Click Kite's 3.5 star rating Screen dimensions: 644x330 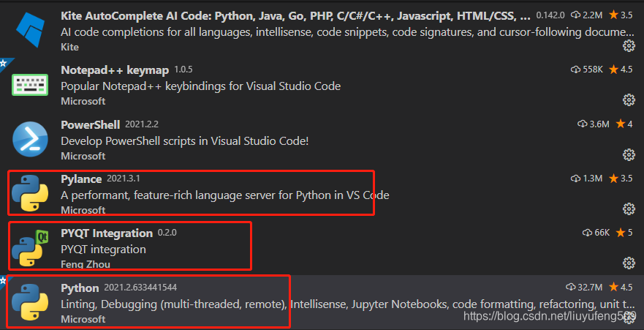click(x=621, y=15)
